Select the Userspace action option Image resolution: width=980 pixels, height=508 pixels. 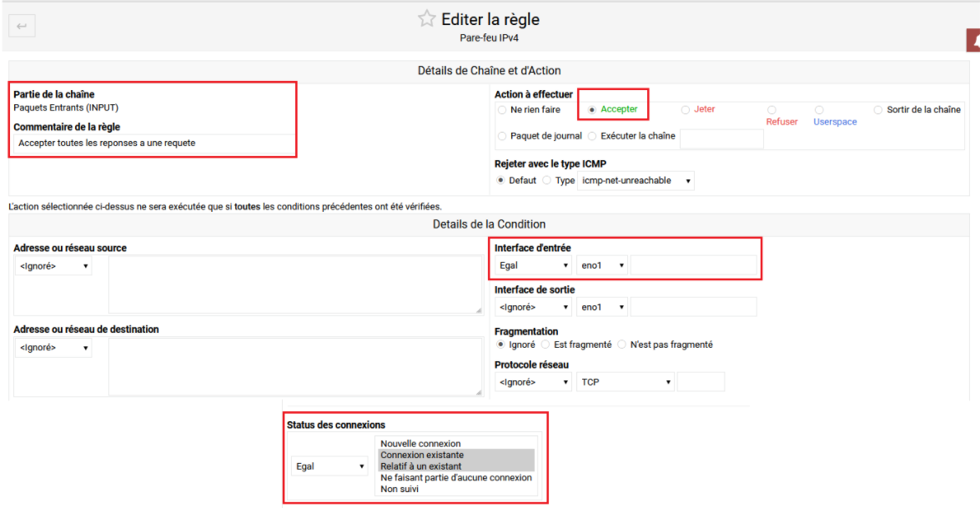point(818,109)
